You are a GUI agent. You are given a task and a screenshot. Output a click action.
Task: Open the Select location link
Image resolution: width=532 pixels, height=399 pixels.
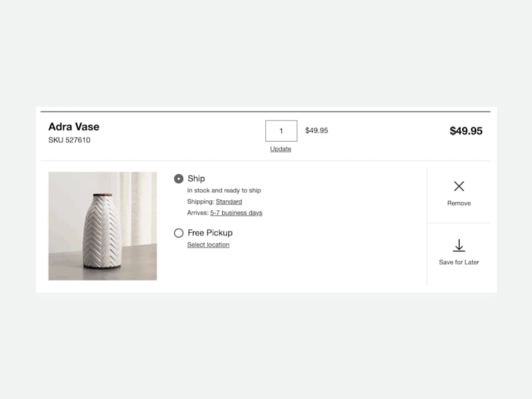(207, 244)
